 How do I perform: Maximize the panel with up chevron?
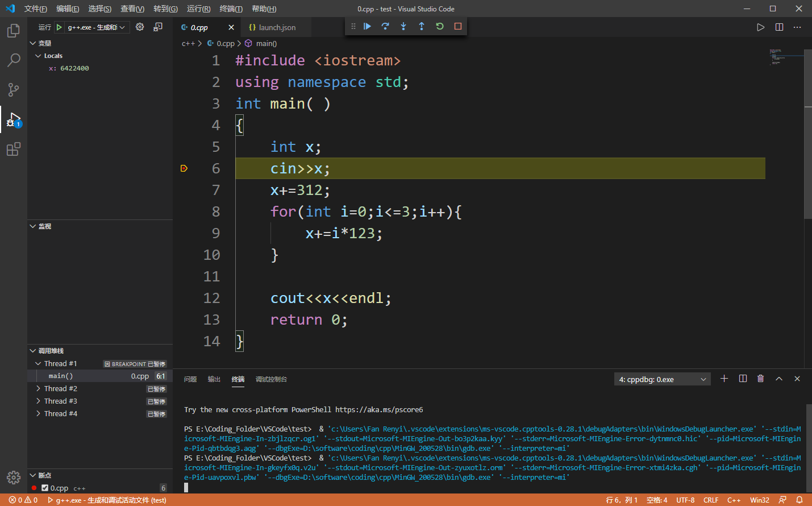pyautogui.click(x=779, y=379)
